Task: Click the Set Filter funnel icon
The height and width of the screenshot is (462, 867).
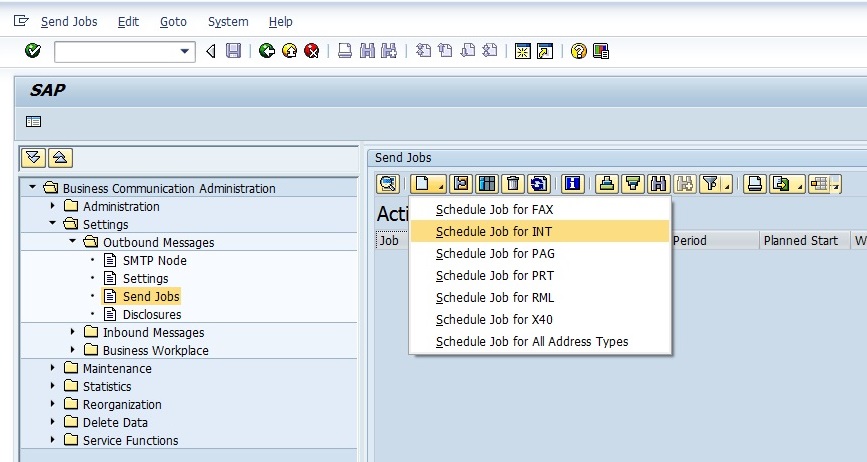Action: pyautogui.click(x=711, y=183)
